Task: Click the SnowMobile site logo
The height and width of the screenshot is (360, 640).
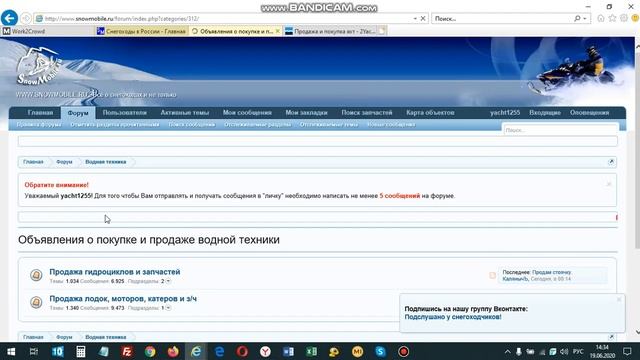Action: click(39, 65)
